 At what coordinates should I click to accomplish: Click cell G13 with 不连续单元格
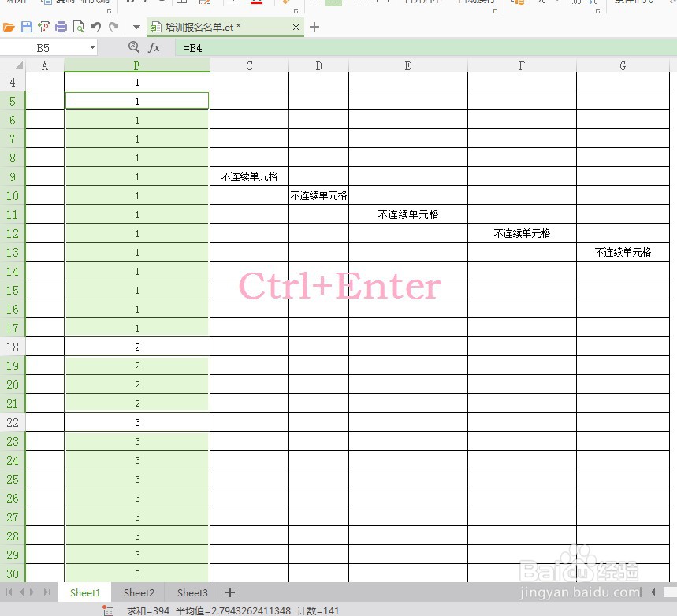tap(623, 252)
